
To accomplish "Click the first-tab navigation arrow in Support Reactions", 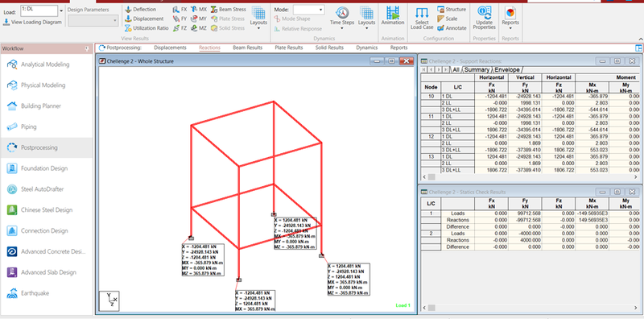I will 424,70.
